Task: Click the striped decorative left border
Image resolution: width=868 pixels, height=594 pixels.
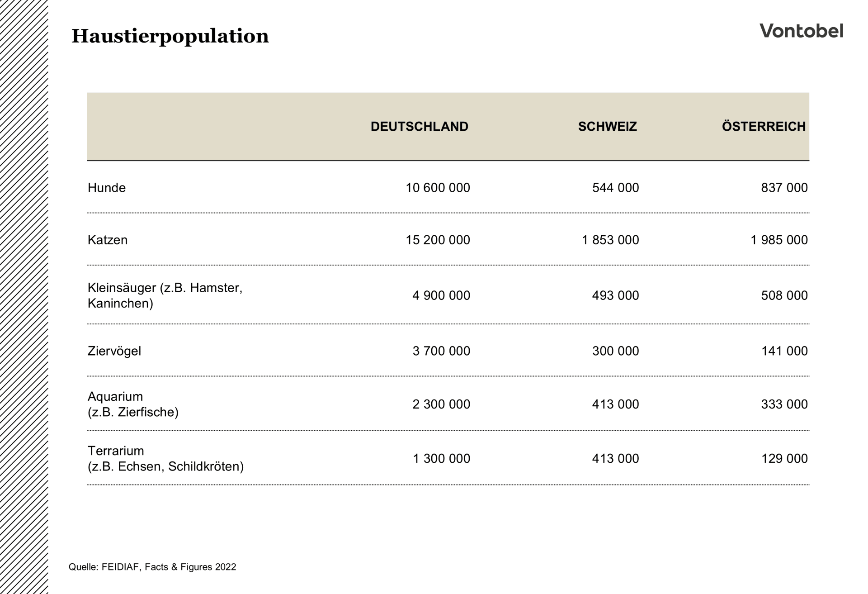Action: click(x=24, y=297)
